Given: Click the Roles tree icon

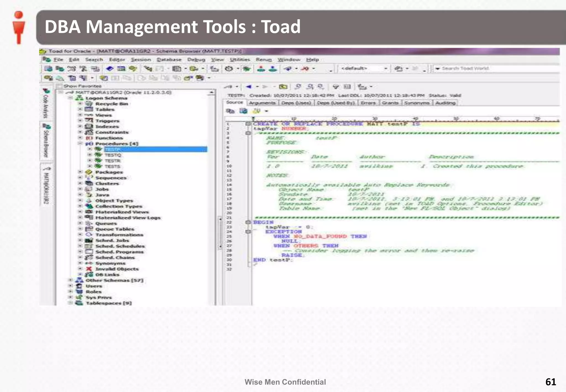Looking at the screenshot, I should [x=79, y=292].
